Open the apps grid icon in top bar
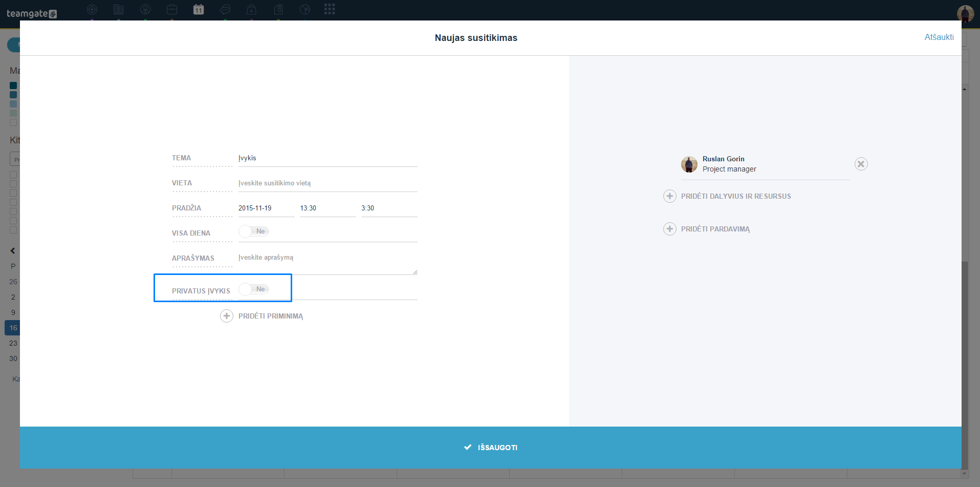980x487 pixels. tap(330, 9)
